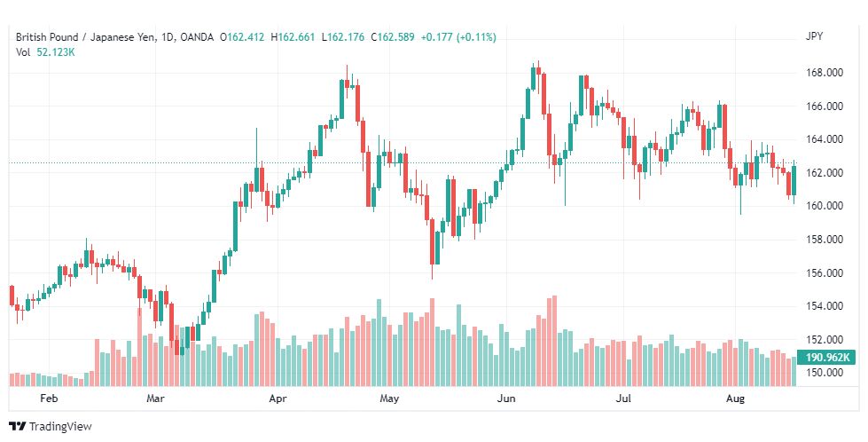
Task: Click the 190.962K volume price tag
Action: click(x=826, y=358)
